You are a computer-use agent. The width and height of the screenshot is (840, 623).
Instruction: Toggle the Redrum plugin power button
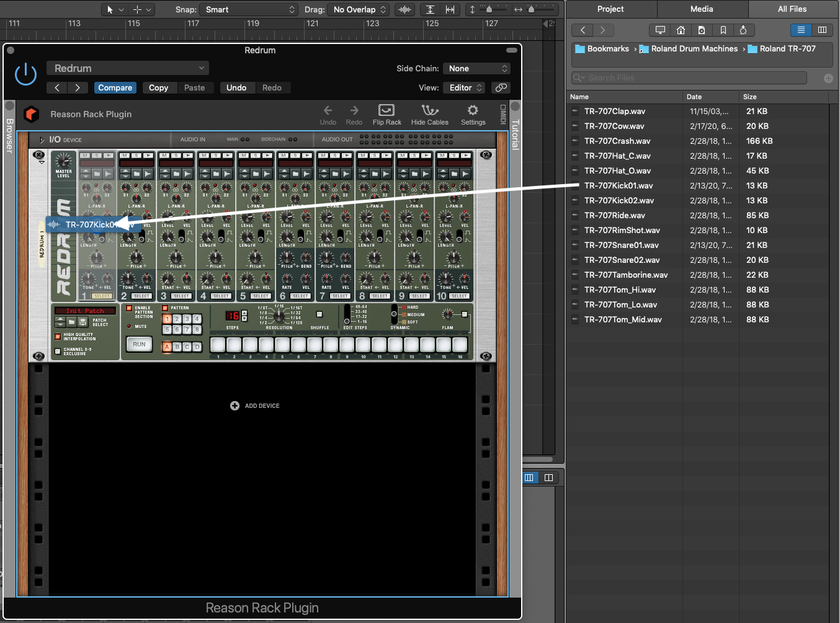tap(25, 74)
